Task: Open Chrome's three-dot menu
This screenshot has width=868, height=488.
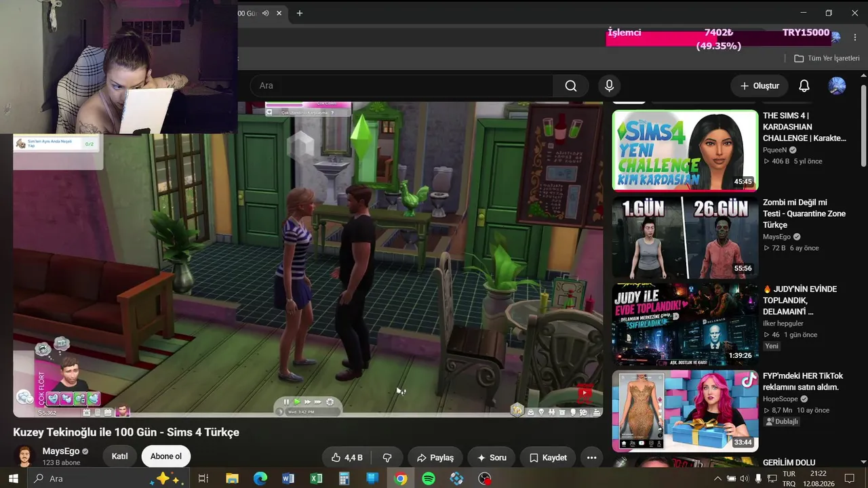Action: (855, 37)
